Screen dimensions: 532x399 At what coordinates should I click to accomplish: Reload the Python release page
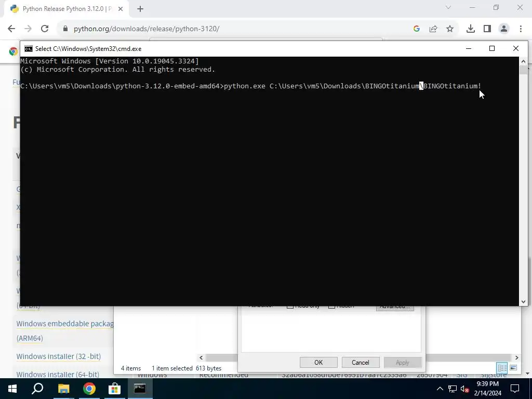[x=45, y=29]
